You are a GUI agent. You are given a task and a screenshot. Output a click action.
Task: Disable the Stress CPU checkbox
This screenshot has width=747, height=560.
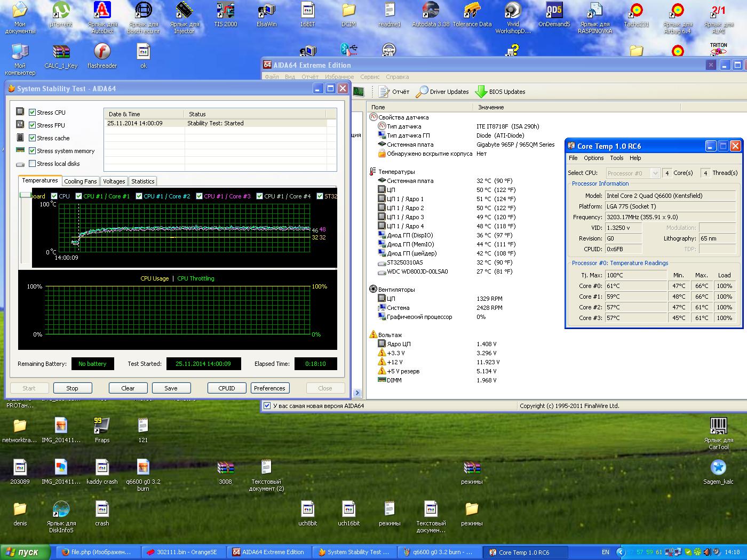(x=33, y=113)
